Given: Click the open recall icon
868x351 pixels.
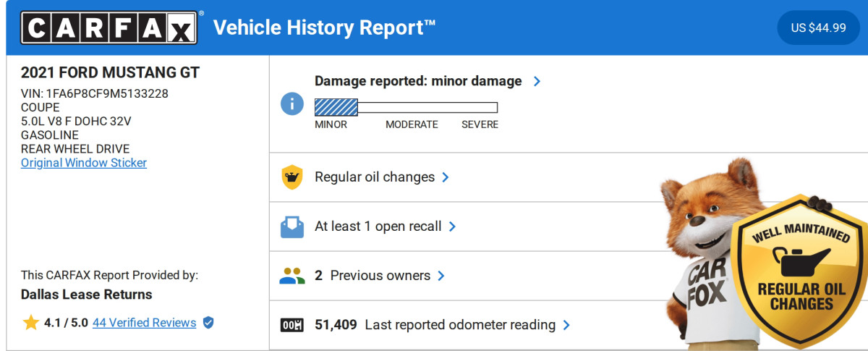Looking at the screenshot, I should (x=292, y=227).
